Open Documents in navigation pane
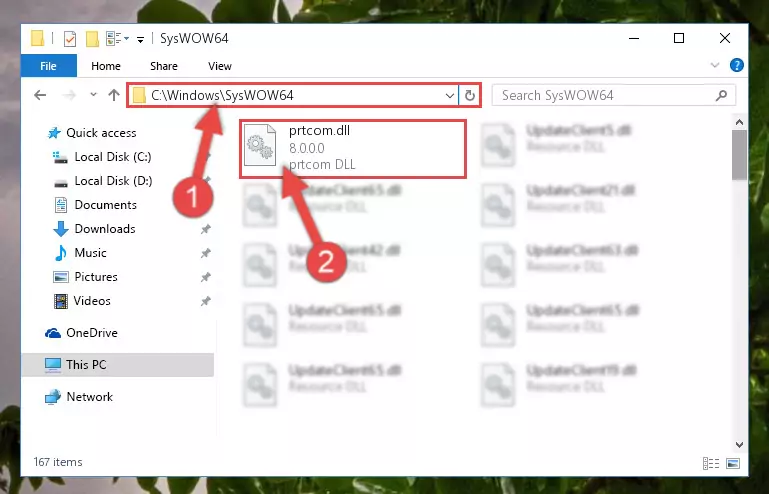 [95, 205]
